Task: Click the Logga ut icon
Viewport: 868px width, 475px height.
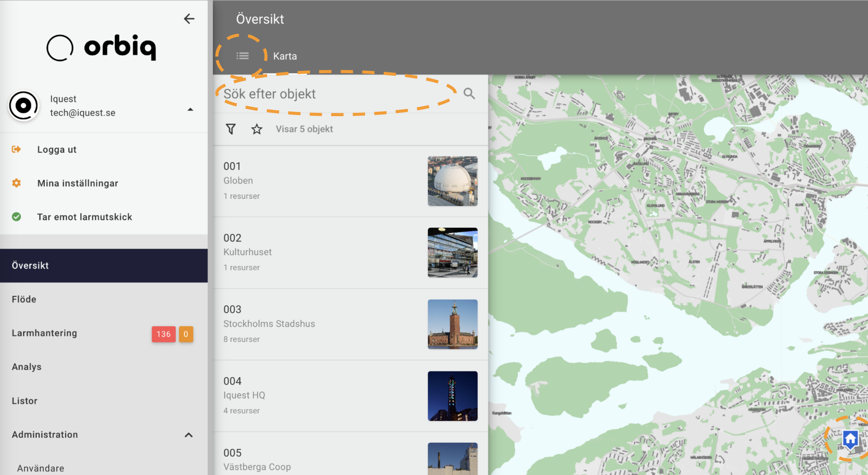Action: [x=16, y=149]
